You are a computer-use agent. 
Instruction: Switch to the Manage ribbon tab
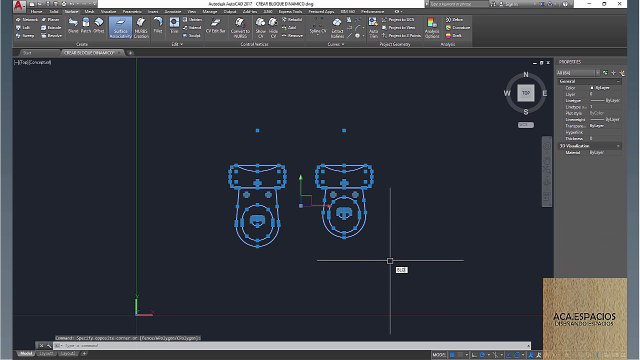pyautogui.click(x=210, y=11)
